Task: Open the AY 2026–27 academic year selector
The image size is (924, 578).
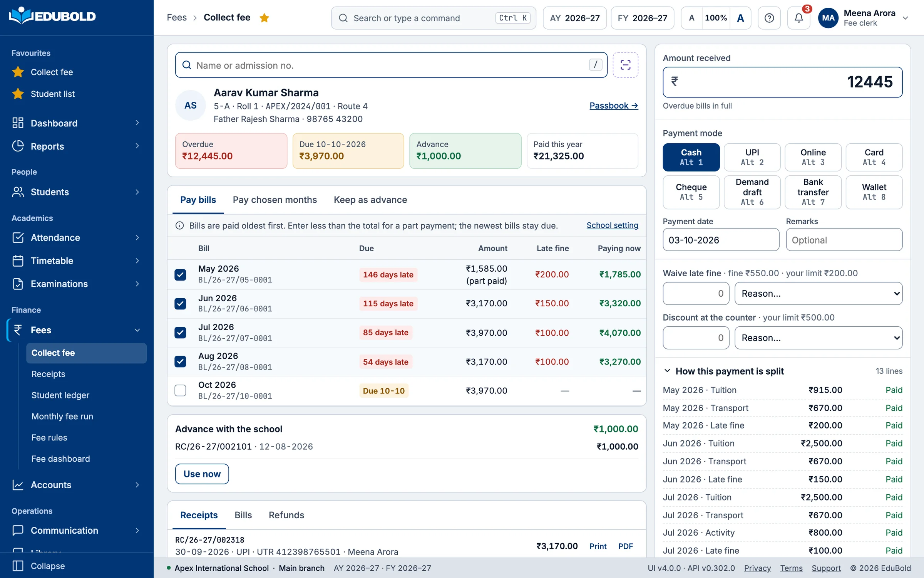Action: pos(574,18)
